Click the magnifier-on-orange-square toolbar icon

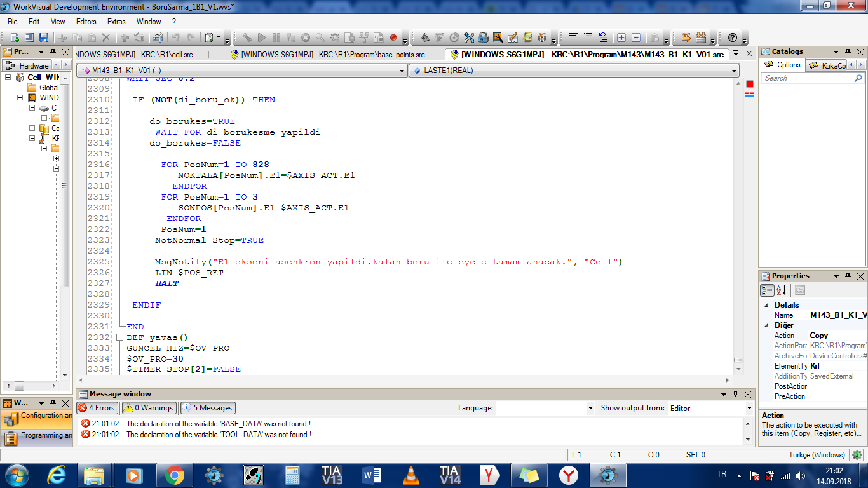[498, 37]
